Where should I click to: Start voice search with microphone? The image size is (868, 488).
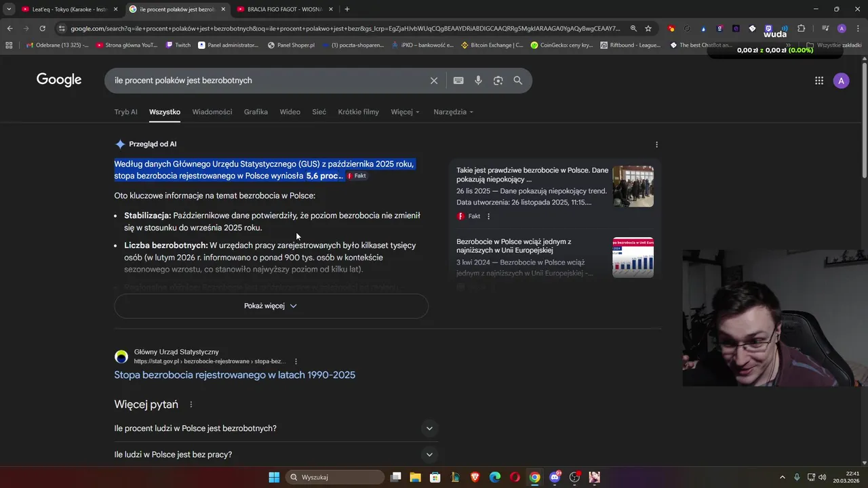pos(478,81)
